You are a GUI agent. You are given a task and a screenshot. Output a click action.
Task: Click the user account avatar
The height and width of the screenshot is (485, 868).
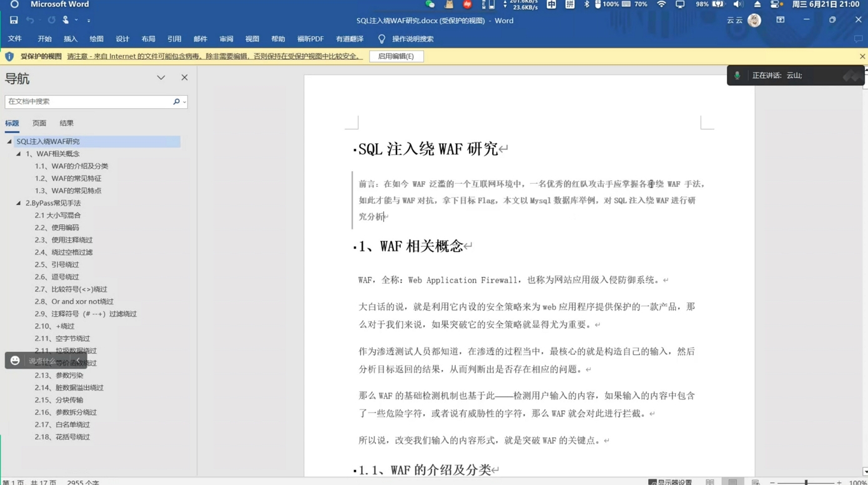click(754, 20)
